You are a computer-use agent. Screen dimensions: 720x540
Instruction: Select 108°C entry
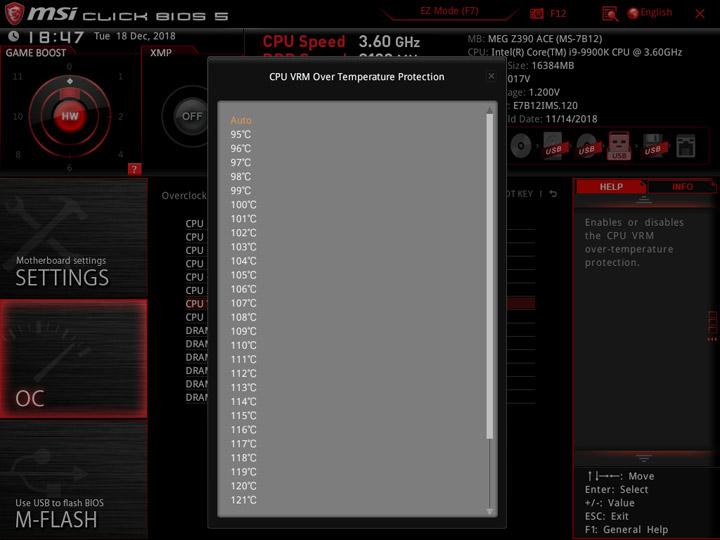243,317
